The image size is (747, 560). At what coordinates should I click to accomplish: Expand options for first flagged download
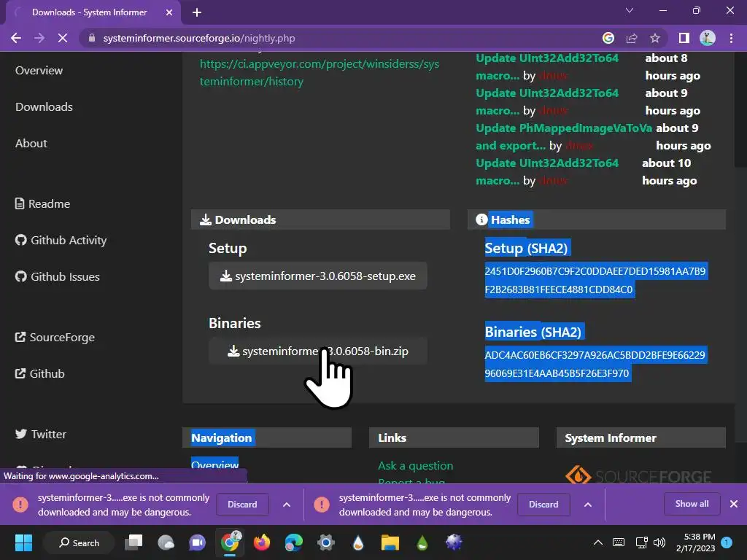pos(286,505)
